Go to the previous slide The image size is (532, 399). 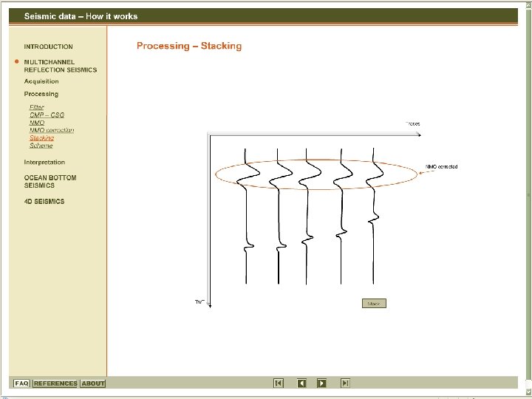tap(301, 383)
